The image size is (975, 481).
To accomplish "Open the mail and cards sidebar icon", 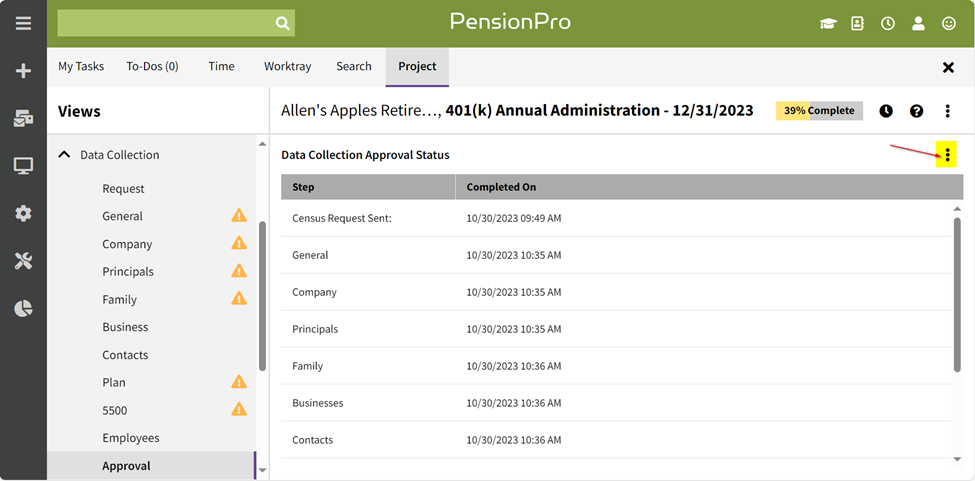I will 24,118.
